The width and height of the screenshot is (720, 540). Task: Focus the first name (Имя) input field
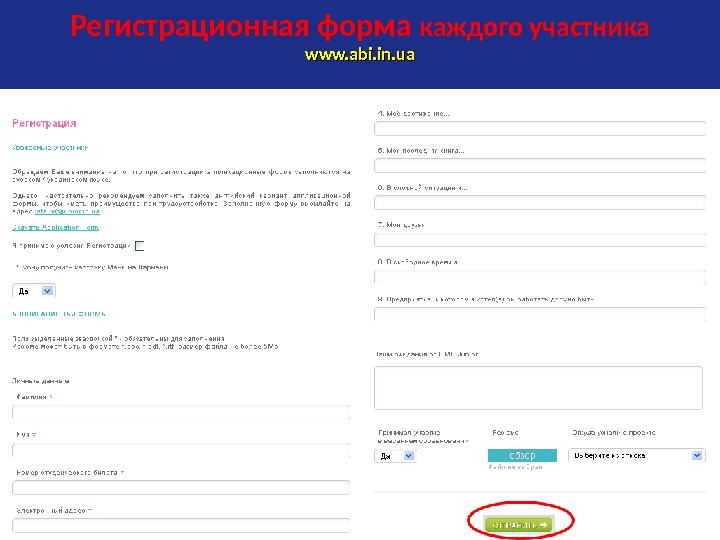click(x=181, y=450)
